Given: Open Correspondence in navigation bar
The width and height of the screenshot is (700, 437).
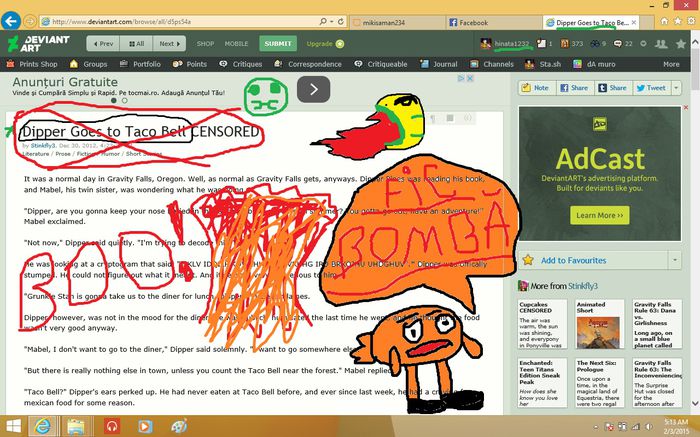Looking at the screenshot, I should [x=308, y=64].
